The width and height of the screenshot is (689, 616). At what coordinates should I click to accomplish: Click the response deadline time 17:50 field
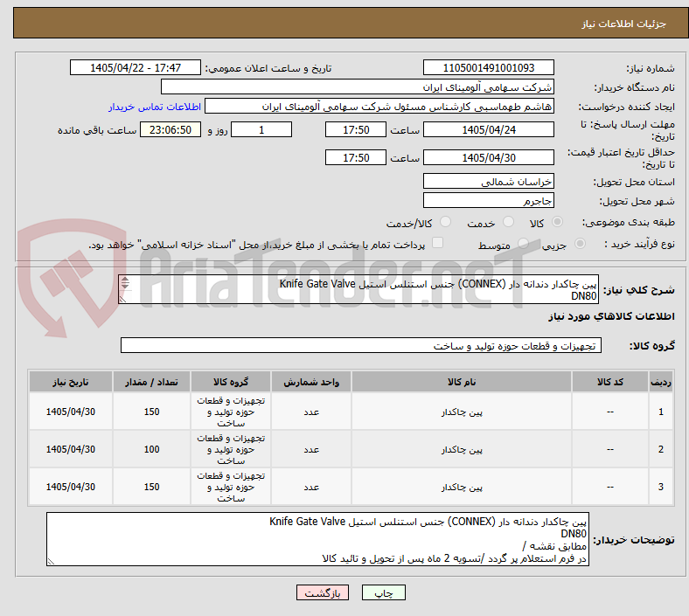356,129
